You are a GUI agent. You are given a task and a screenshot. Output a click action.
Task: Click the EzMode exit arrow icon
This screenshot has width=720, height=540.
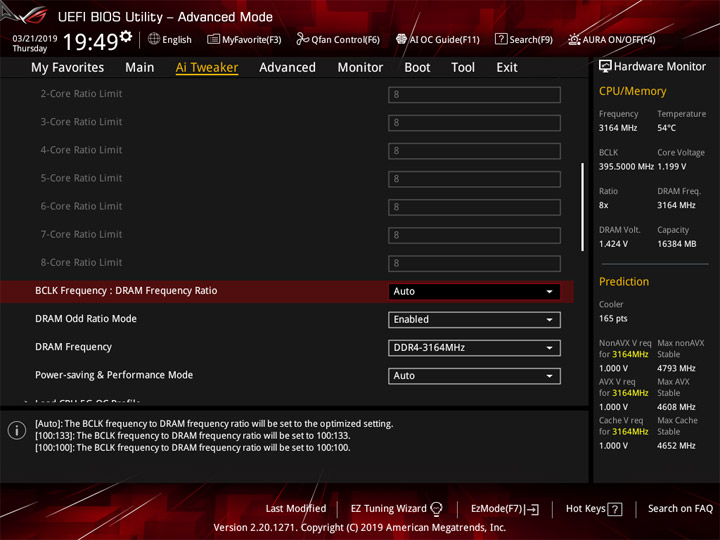click(532, 509)
